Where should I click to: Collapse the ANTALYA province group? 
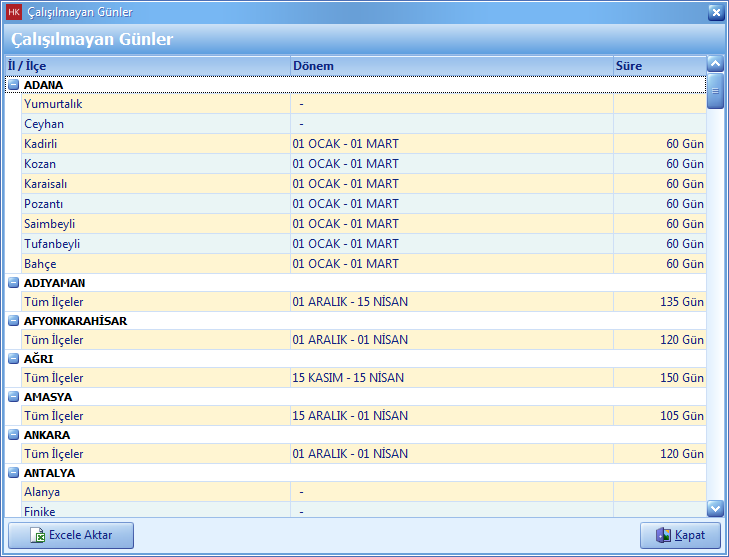13,473
